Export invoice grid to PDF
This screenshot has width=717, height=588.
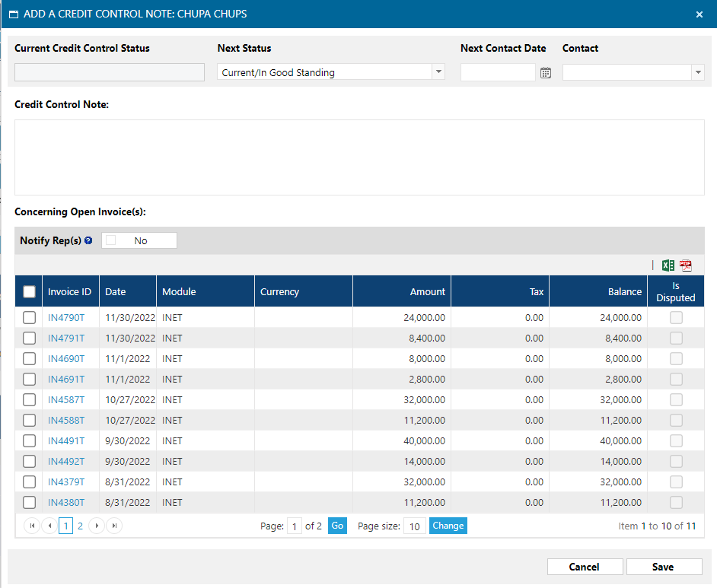tap(686, 265)
